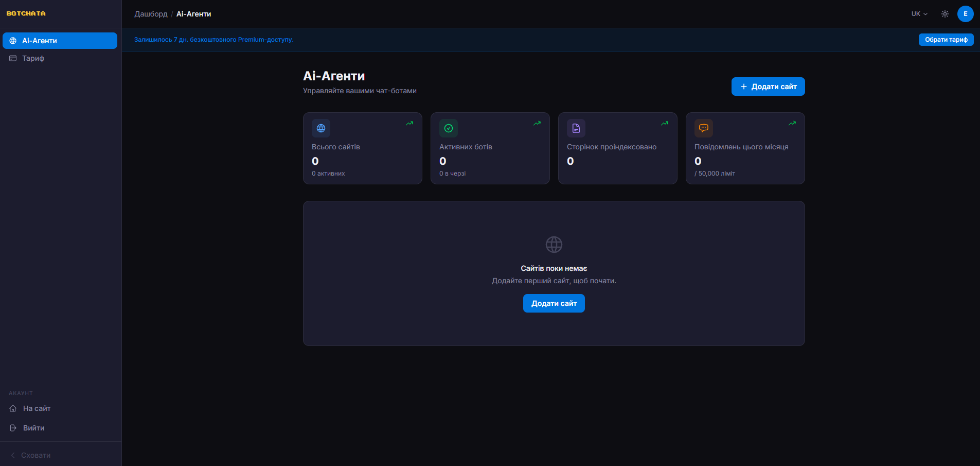The image size is (980, 466).
Task: Click the Управляйте вашими чат-ботами subtitle
Action: (x=360, y=91)
